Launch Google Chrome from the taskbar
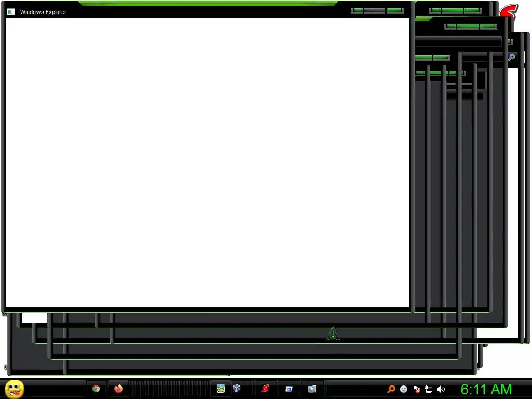 [x=96, y=389]
